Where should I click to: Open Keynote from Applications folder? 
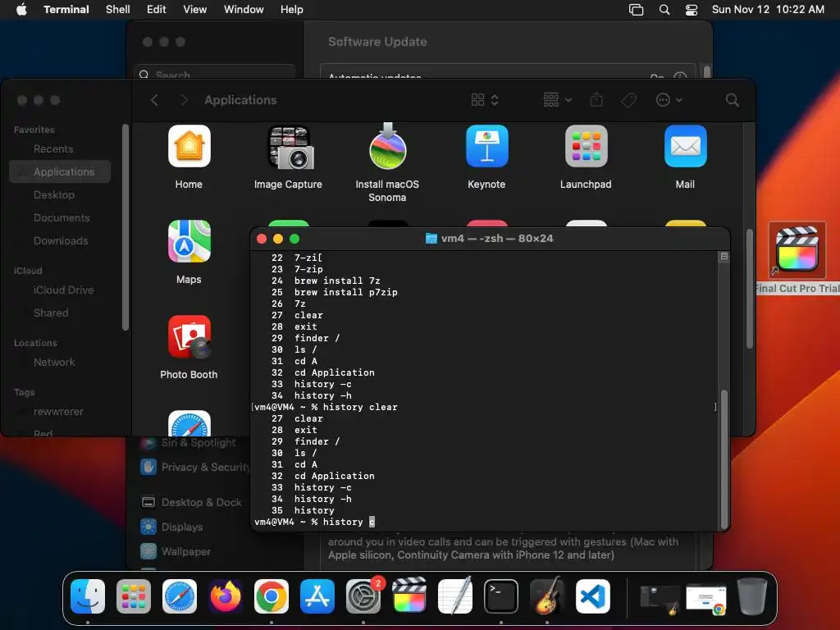(x=486, y=146)
